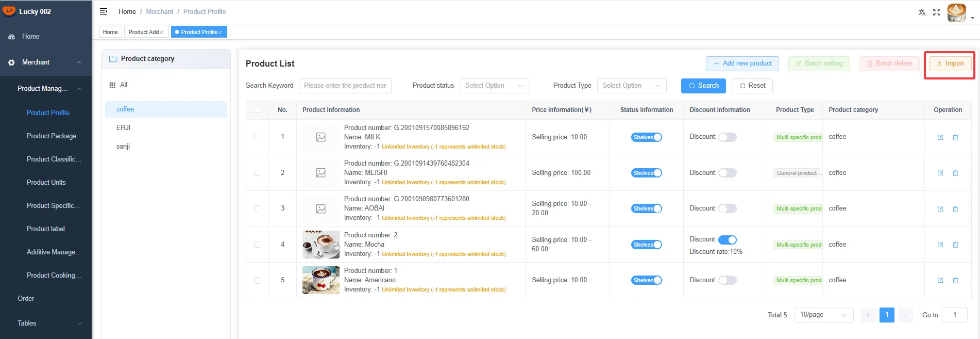Click the Go to page input
Image resolution: width=980 pixels, height=339 pixels.
click(x=954, y=315)
